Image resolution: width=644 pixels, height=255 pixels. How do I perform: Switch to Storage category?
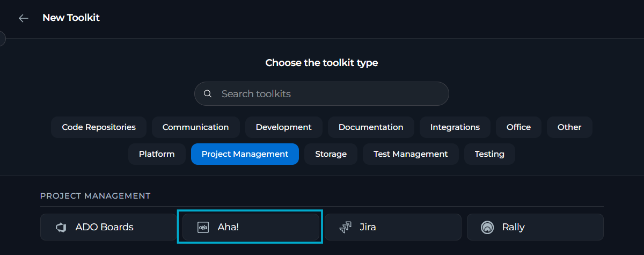[331, 154]
